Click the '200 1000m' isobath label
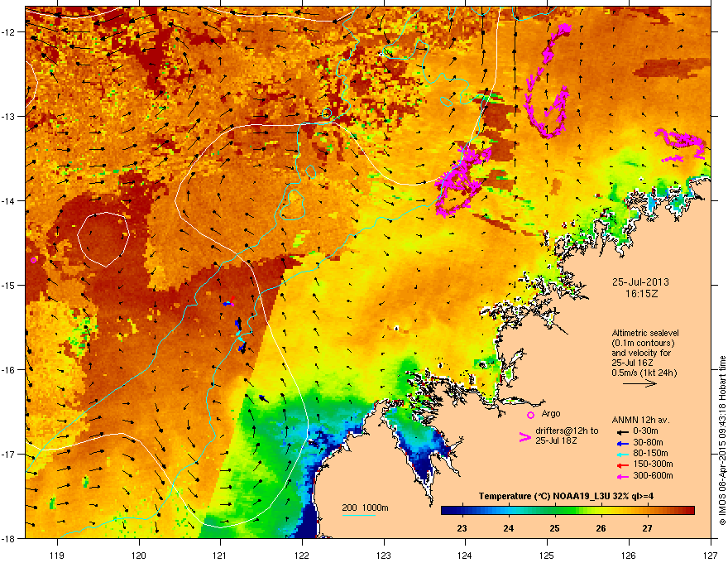 365,508
